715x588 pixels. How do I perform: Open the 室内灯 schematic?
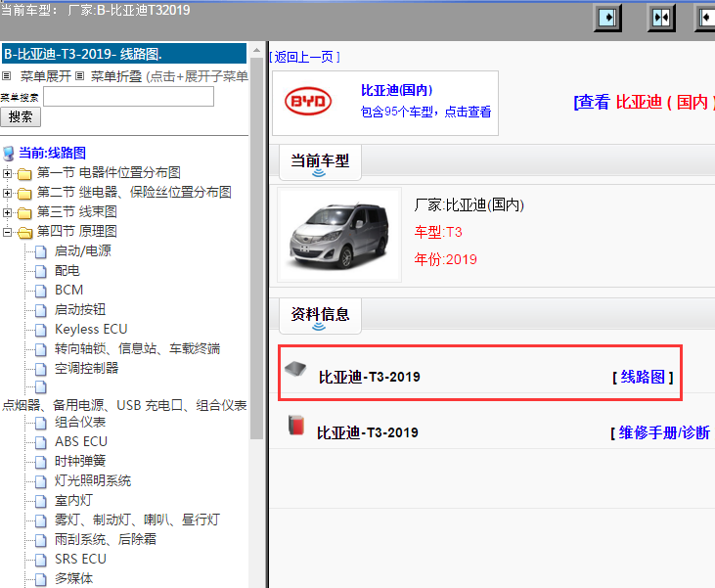click(73, 500)
